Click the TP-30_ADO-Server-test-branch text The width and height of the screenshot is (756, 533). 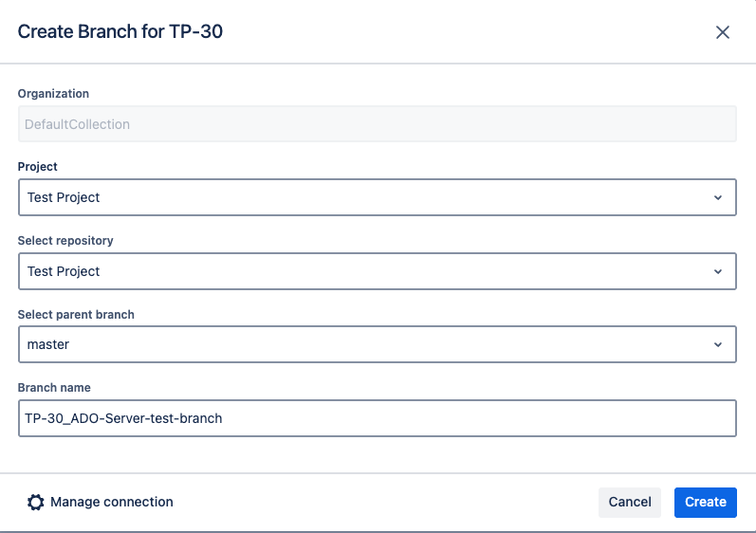point(124,418)
